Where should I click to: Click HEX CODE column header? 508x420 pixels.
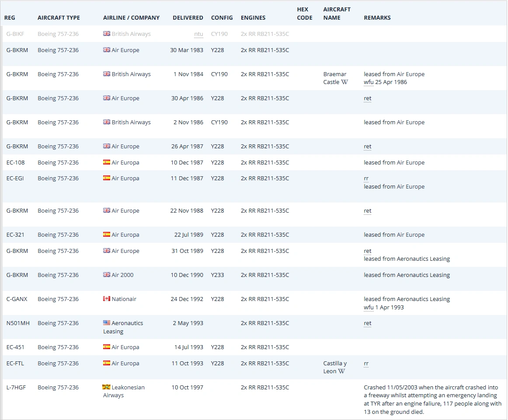pos(305,14)
